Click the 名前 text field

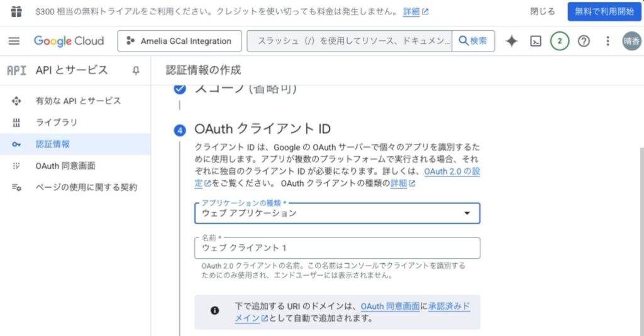pos(337,248)
